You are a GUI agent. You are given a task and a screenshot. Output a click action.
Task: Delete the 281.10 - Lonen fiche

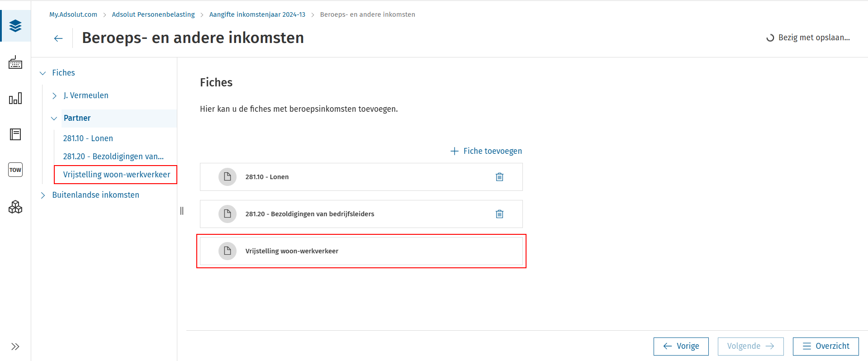(499, 177)
